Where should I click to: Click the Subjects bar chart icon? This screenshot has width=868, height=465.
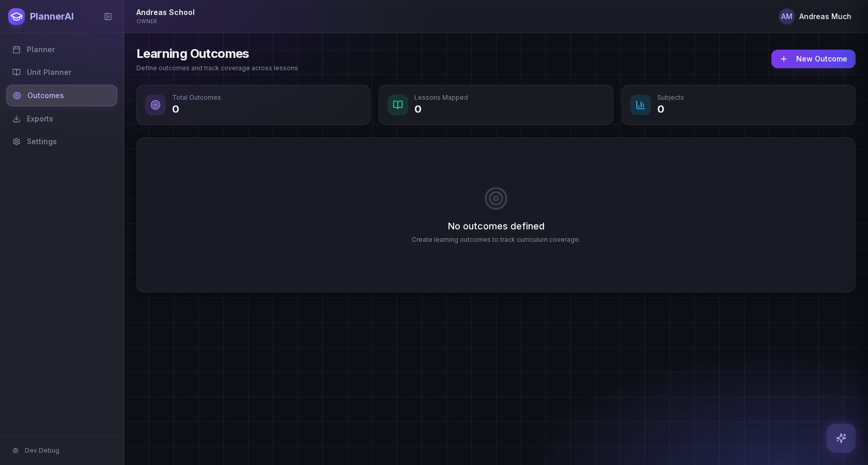640,105
